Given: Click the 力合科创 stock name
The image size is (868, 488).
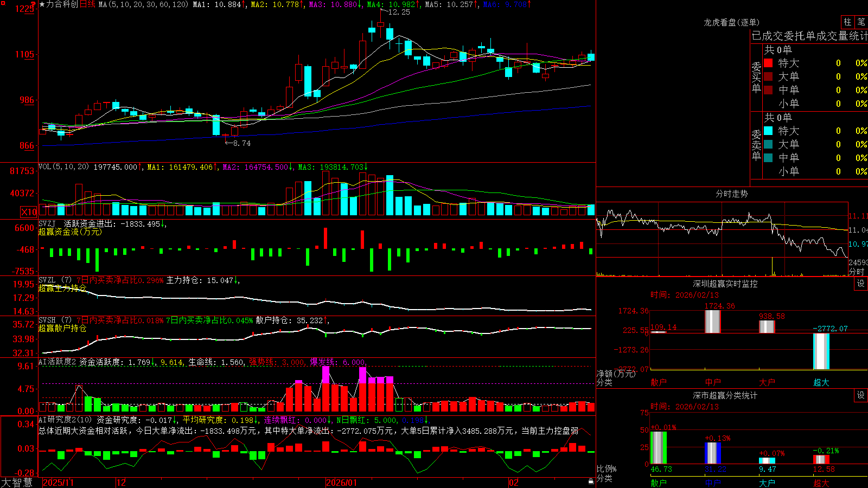Looking at the screenshot, I should coord(62,4).
